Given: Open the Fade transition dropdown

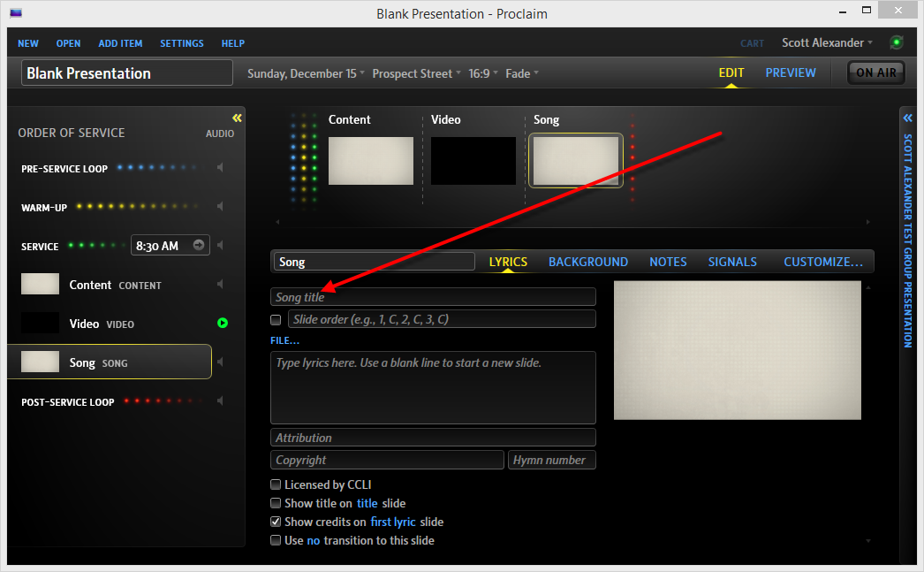Looking at the screenshot, I should tap(522, 73).
